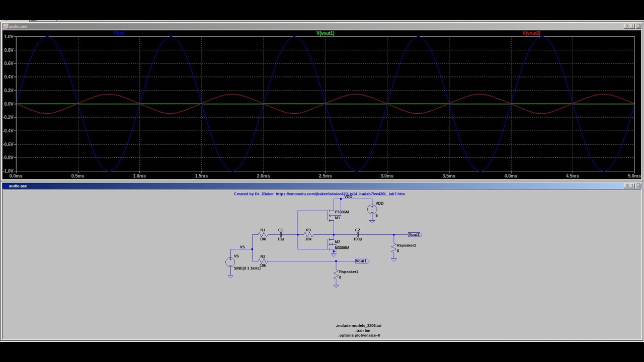Viewport: 644px width, 362px height.
Task: Click the VS net label on the wire
Action: click(x=243, y=247)
